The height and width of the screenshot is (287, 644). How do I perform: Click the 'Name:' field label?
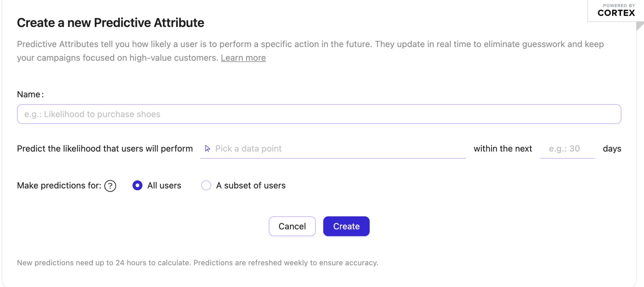[30, 94]
